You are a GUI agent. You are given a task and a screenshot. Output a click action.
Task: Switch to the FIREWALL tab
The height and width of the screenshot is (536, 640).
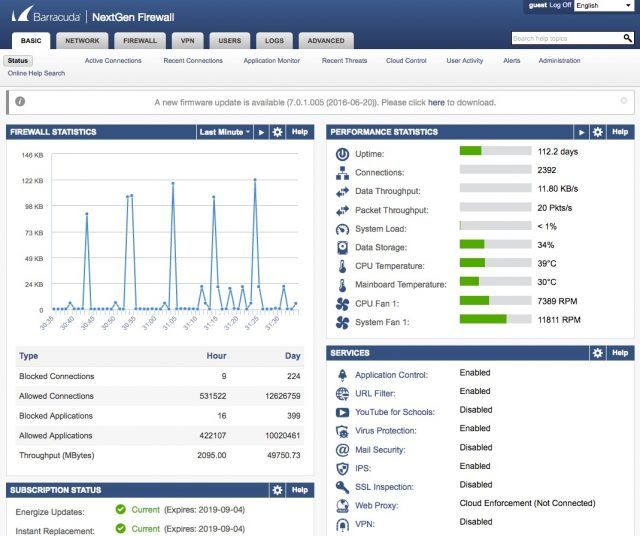tap(140, 40)
